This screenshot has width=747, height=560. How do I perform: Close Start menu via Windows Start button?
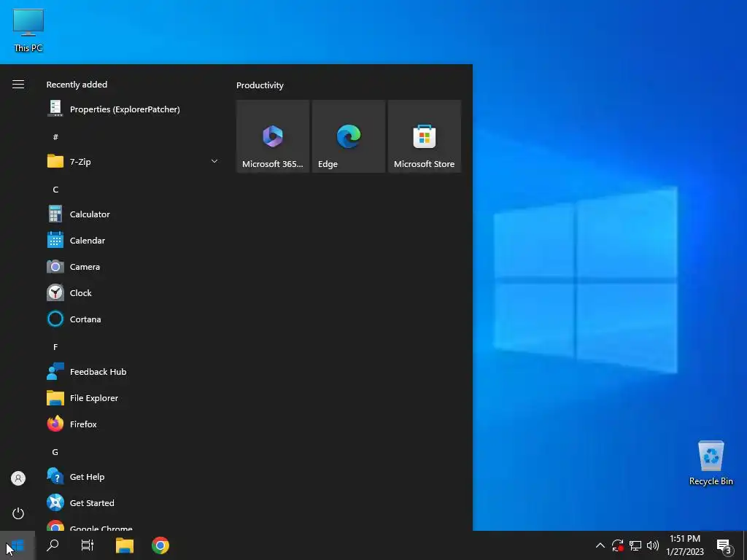[x=18, y=545]
